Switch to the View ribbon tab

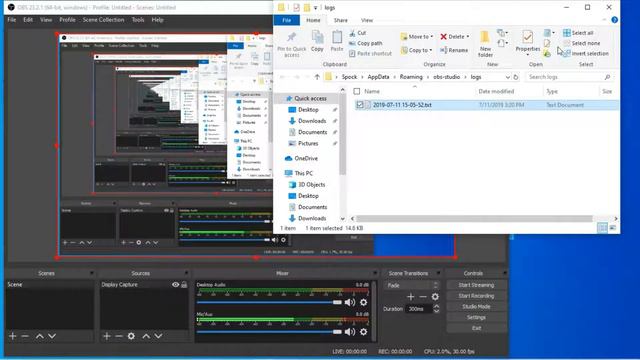point(367,20)
